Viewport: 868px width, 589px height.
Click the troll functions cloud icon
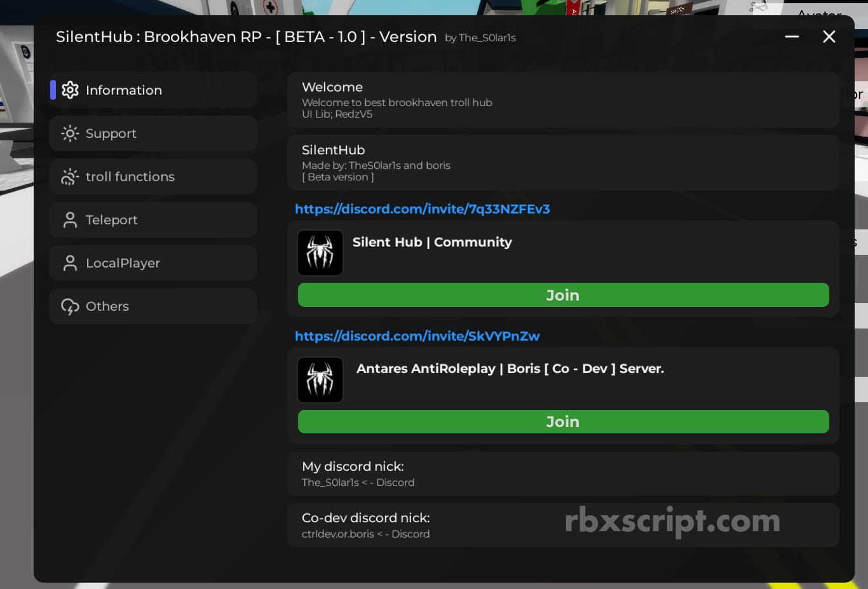(70, 177)
